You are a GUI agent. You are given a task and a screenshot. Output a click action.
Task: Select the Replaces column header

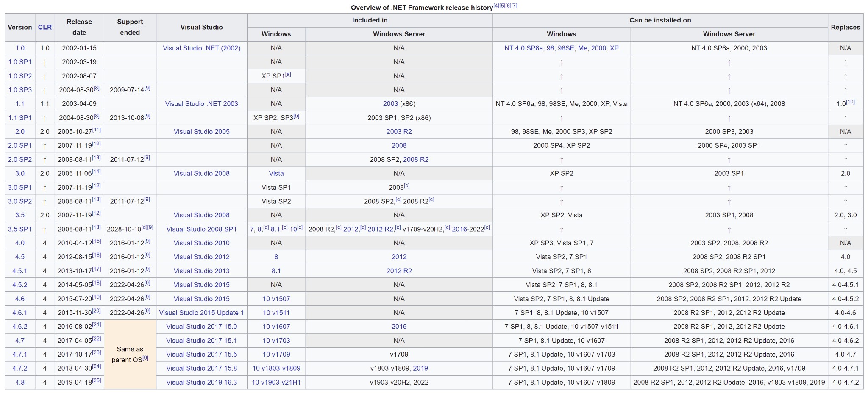[x=846, y=27]
